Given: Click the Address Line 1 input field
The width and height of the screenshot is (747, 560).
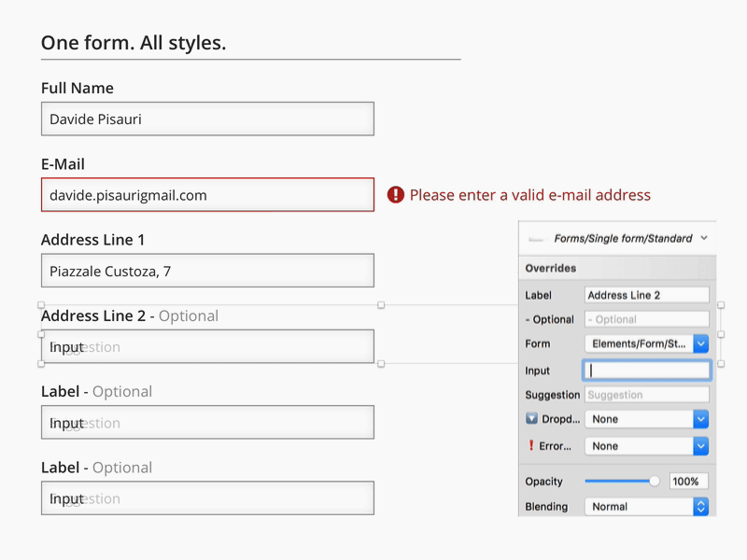Looking at the screenshot, I should pos(207,272).
